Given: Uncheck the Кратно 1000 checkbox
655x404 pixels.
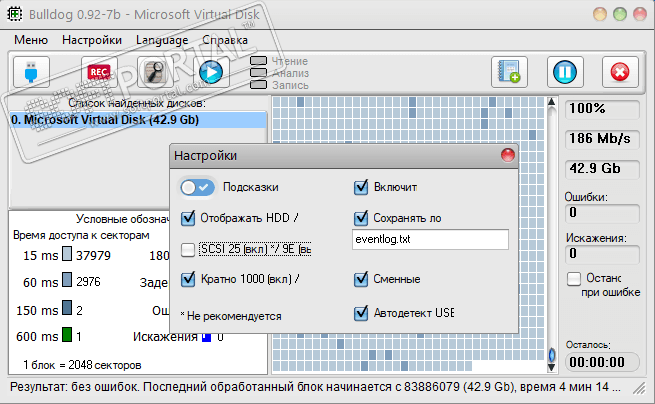Looking at the screenshot, I should [x=188, y=279].
